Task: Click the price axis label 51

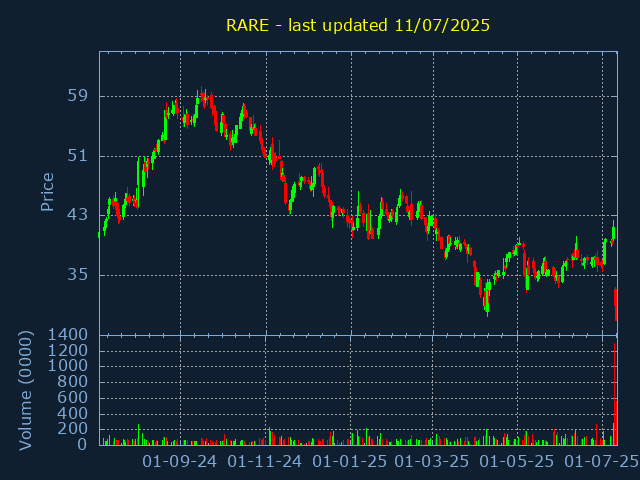Action: [x=78, y=156]
